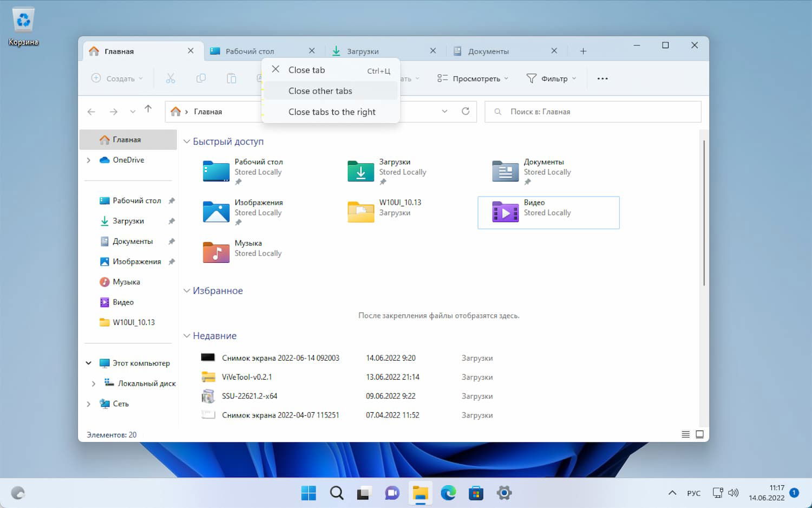812x508 pixels.
Task: Open the Рабочий стол quick access folder
Action: coord(216,171)
